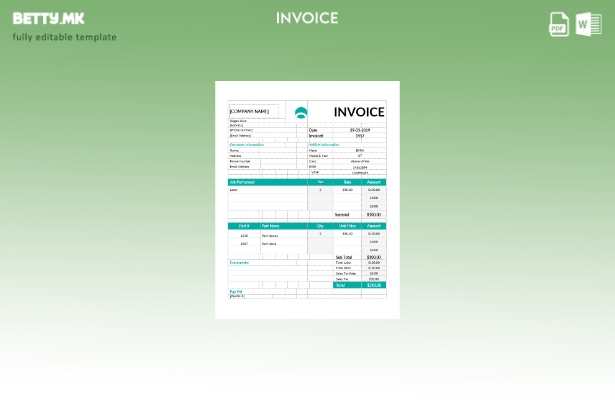Click the Part Name column header
The height and width of the screenshot is (400, 615).
click(x=272, y=226)
